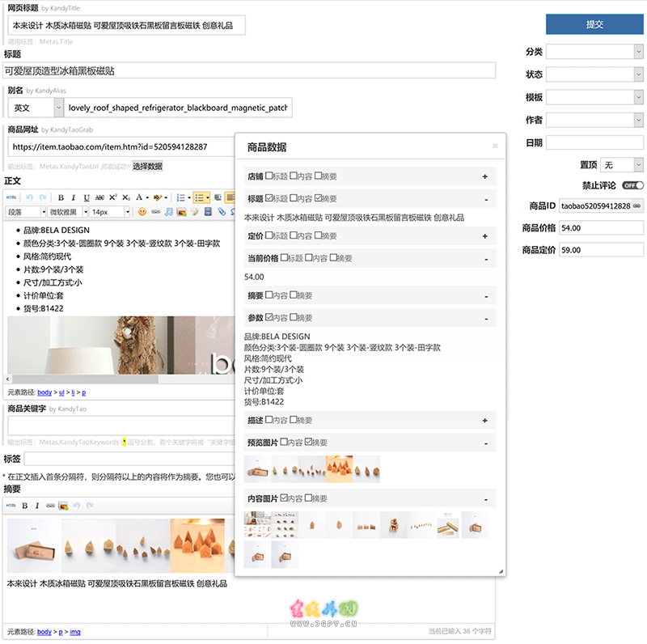This screenshot has width=647, height=644.
Task: Undo last edit in body editor
Action: click(x=29, y=197)
